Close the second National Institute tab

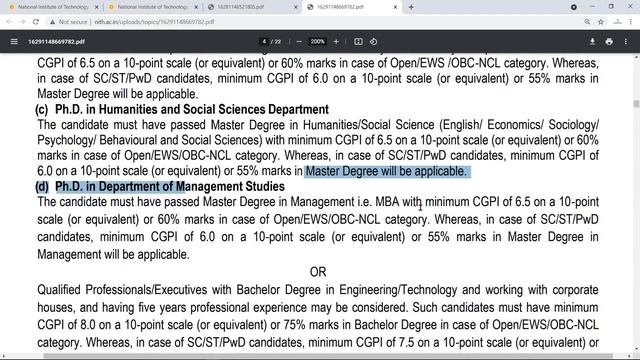pos(196,7)
